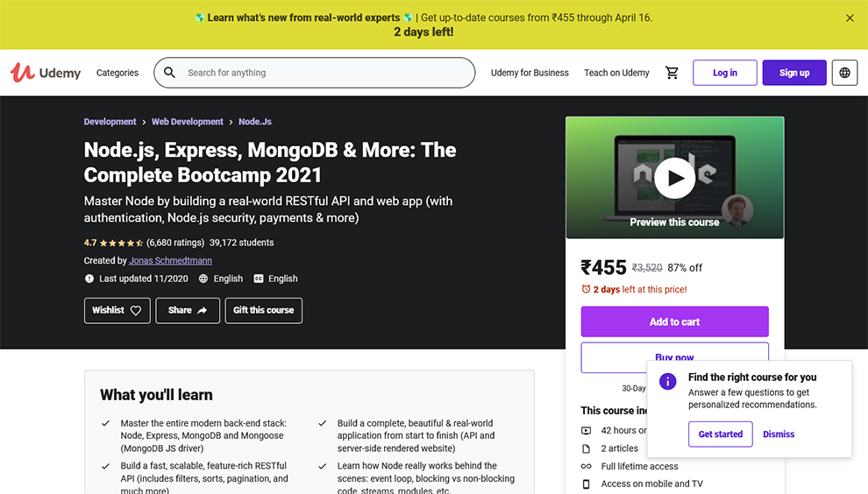The image size is (868, 494).
Task: Click the infinity icon for lifetime access
Action: click(587, 466)
